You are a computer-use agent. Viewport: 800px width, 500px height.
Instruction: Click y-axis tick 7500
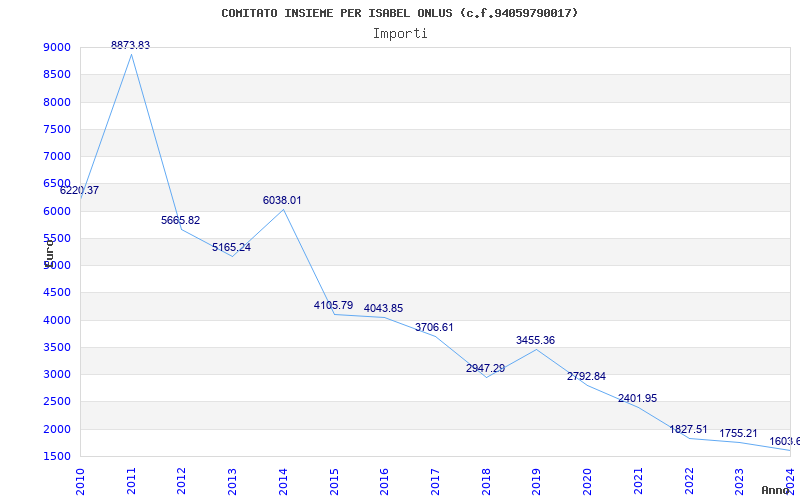57,129
